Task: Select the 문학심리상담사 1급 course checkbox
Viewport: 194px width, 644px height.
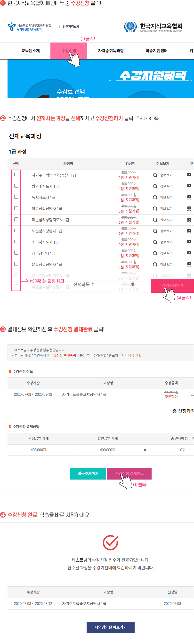Action: click(16, 264)
